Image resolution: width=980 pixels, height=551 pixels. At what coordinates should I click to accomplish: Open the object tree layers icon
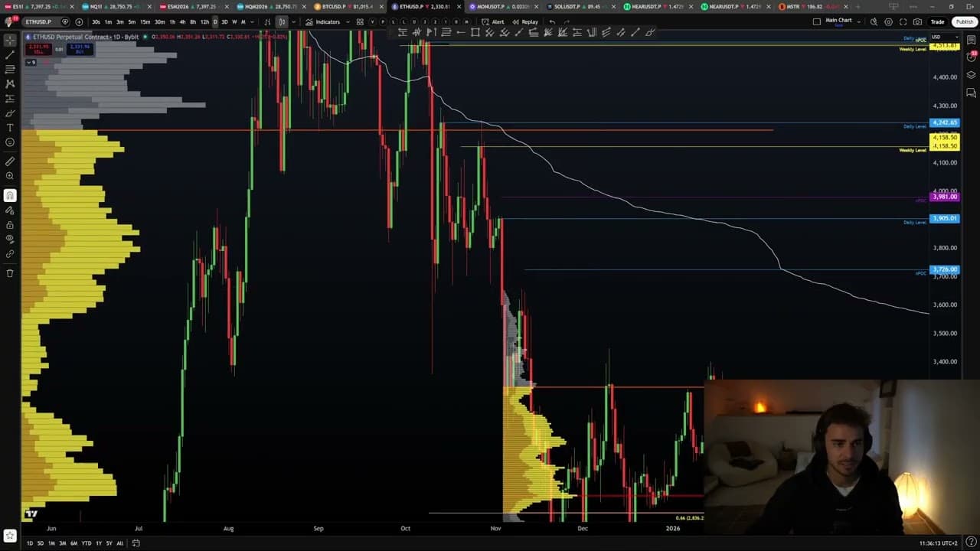pyautogui.click(x=971, y=75)
